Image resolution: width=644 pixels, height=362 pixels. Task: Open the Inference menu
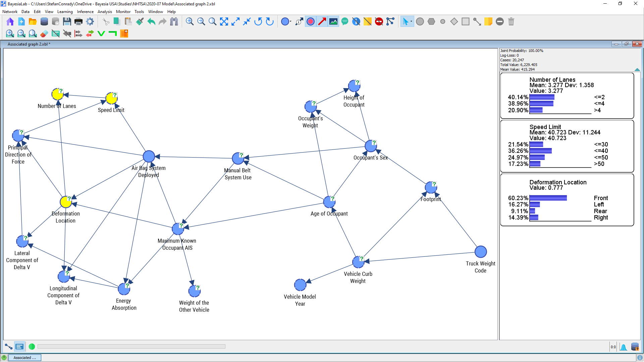pos(85,11)
